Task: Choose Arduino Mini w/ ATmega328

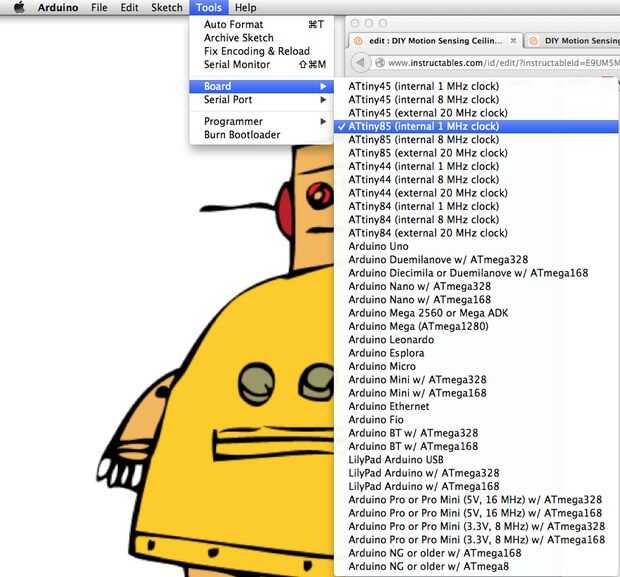Action: (476, 380)
